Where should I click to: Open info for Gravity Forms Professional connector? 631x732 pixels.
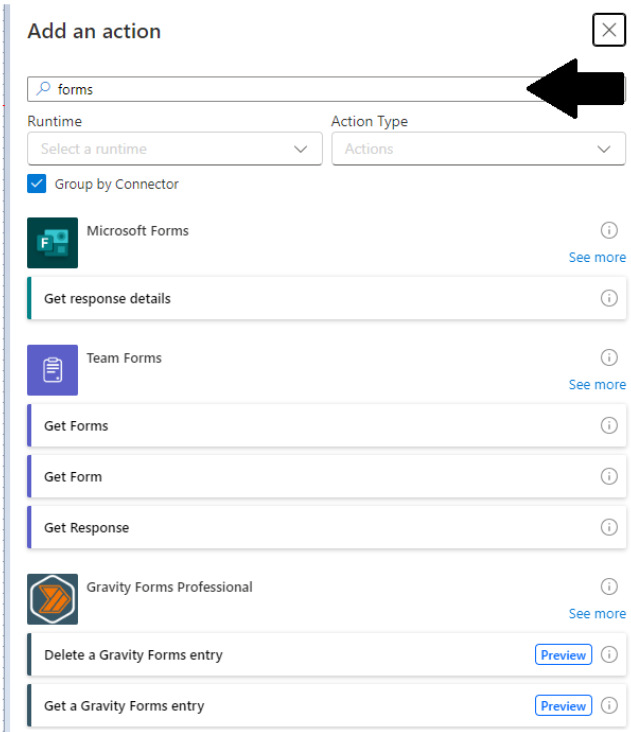coord(609,587)
